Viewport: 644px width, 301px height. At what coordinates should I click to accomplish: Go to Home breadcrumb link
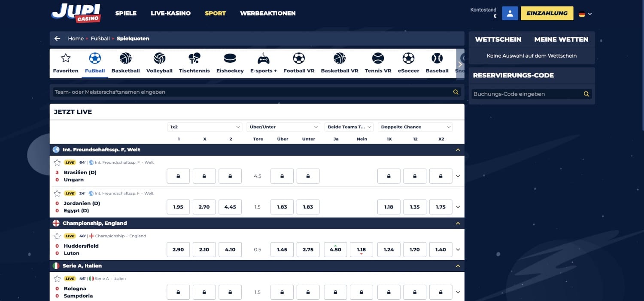point(76,38)
